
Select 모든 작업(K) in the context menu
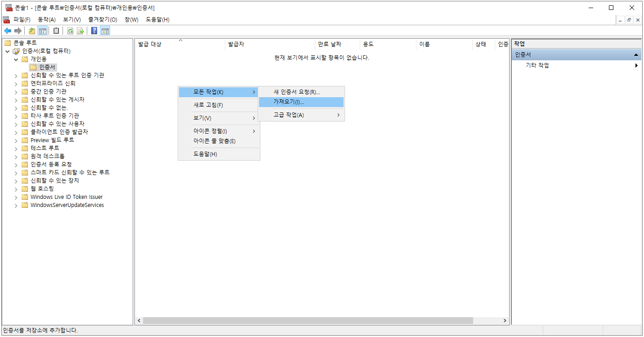point(219,92)
